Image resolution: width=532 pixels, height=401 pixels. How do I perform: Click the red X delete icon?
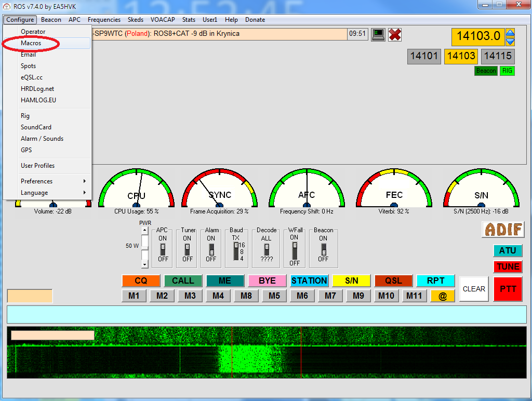click(x=395, y=34)
